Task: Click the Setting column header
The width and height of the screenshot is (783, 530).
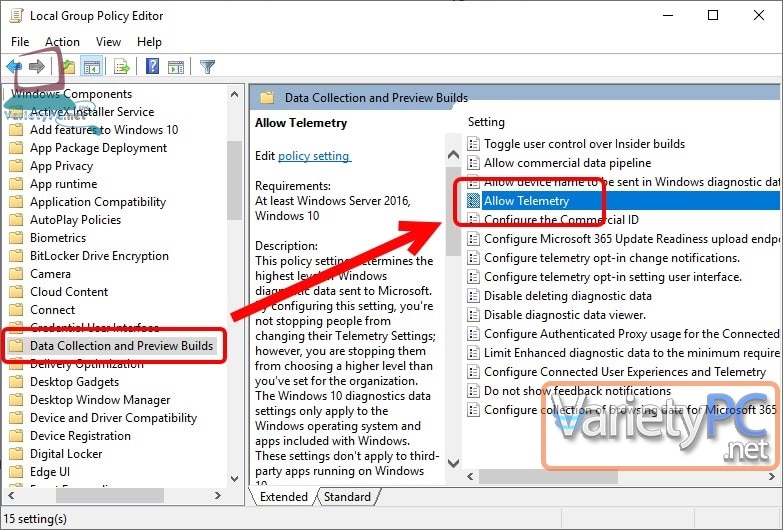Action: (486, 122)
